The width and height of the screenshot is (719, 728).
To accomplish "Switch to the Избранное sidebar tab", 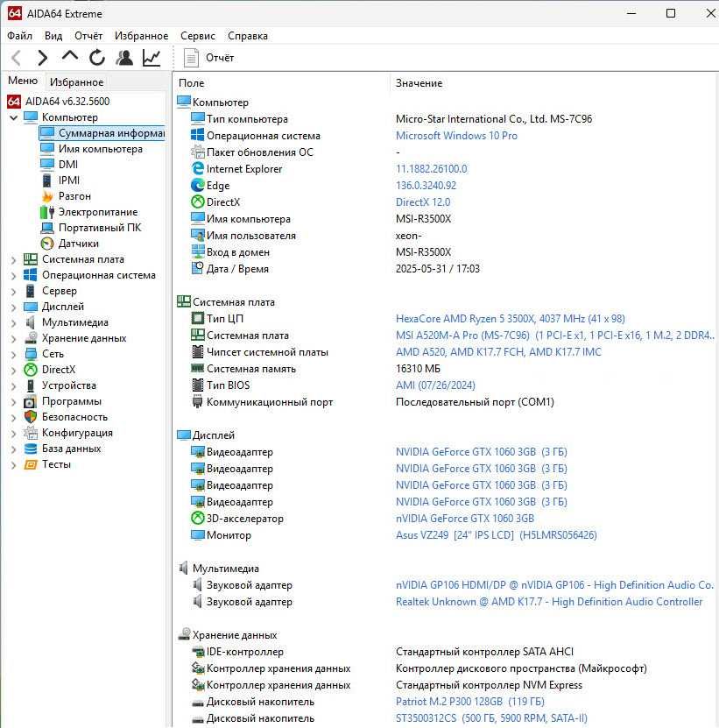I will 76,82.
